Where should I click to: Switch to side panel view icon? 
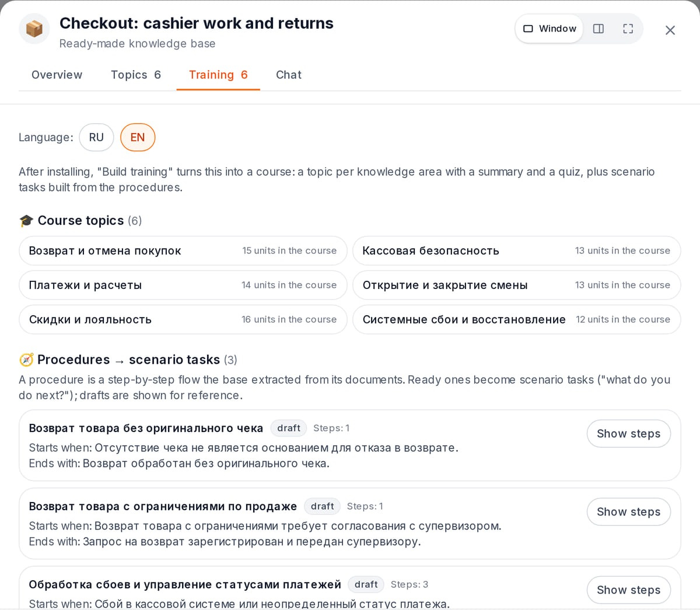[x=598, y=29]
